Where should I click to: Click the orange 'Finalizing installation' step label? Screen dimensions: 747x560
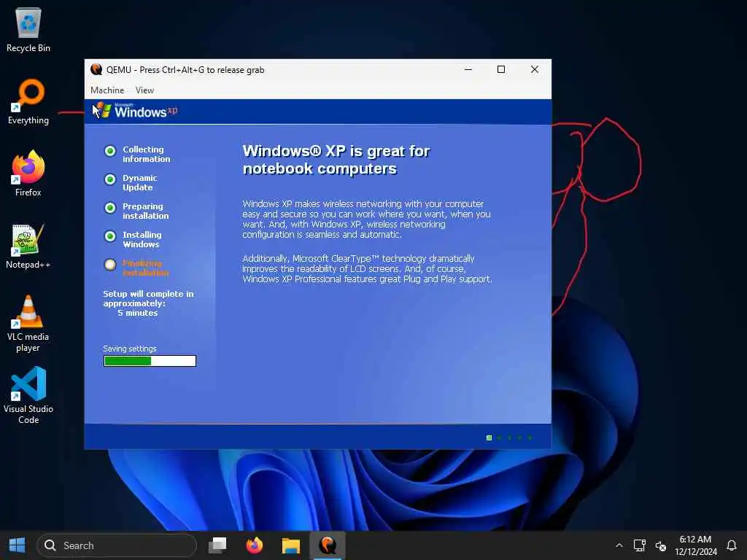[x=145, y=268]
